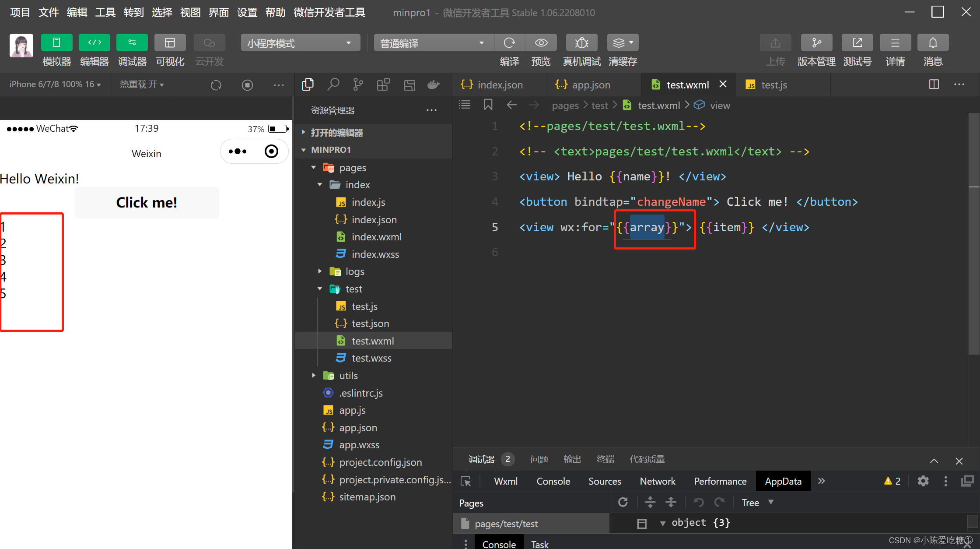Click the compile refresh icon
Image resolution: width=980 pixels, height=549 pixels.
click(x=509, y=43)
